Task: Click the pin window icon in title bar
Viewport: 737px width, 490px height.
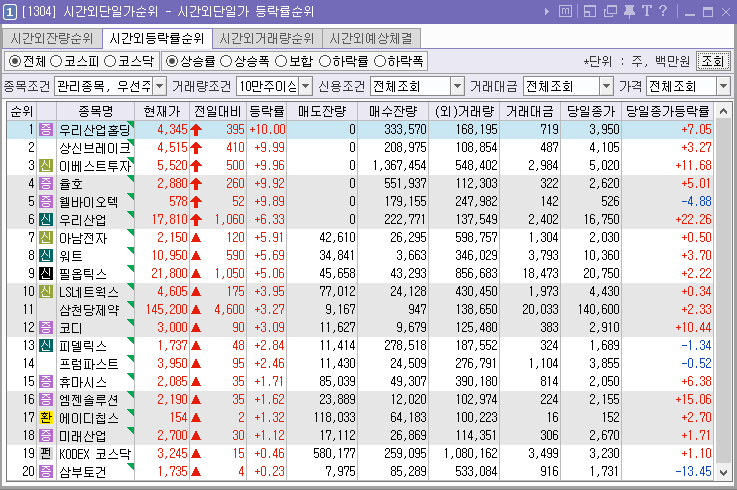Action: pyautogui.click(x=629, y=11)
